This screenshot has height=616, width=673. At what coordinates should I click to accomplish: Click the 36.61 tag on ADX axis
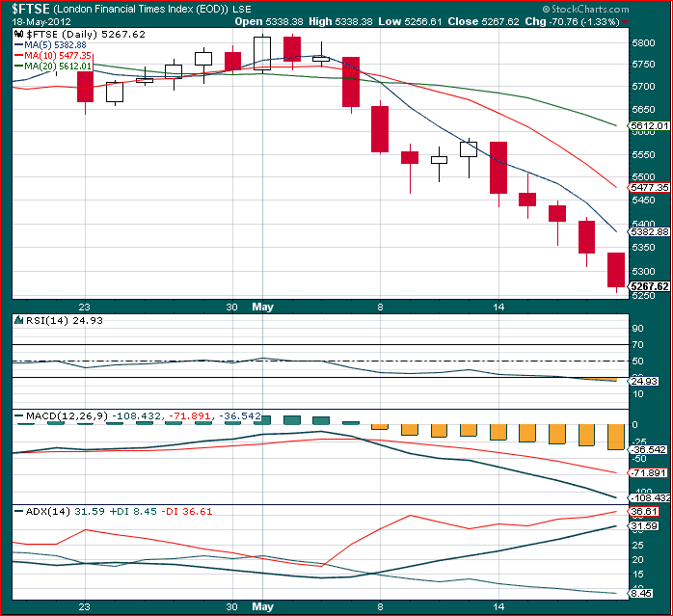(x=643, y=512)
